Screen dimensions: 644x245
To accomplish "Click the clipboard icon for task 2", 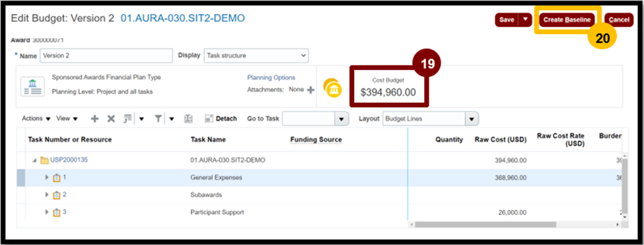I will 57,195.
